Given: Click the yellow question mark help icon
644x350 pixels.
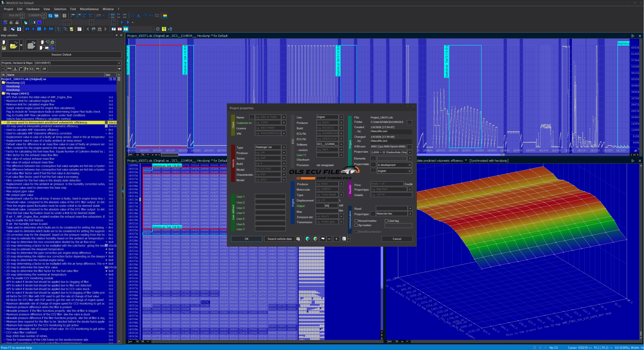Looking at the screenshot, I should (164, 29).
